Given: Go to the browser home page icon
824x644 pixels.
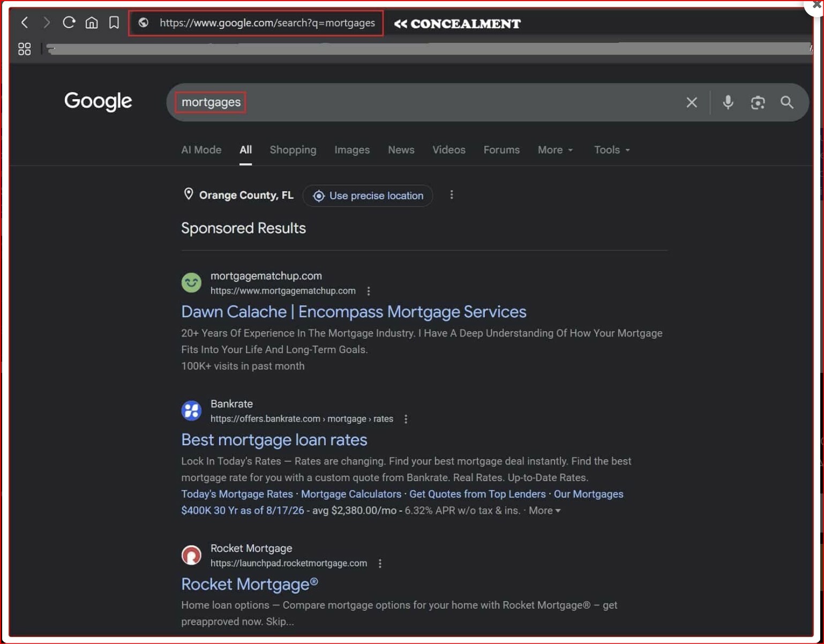Looking at the screenshot, I should (x=92, y=23).
